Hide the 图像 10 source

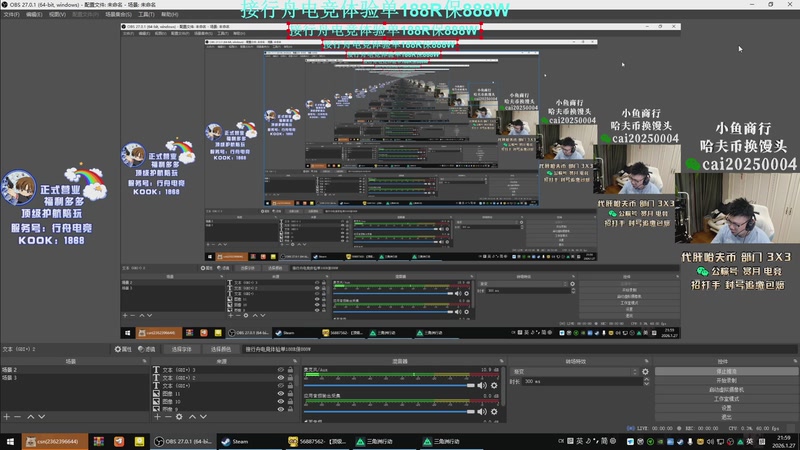point(281,402)
